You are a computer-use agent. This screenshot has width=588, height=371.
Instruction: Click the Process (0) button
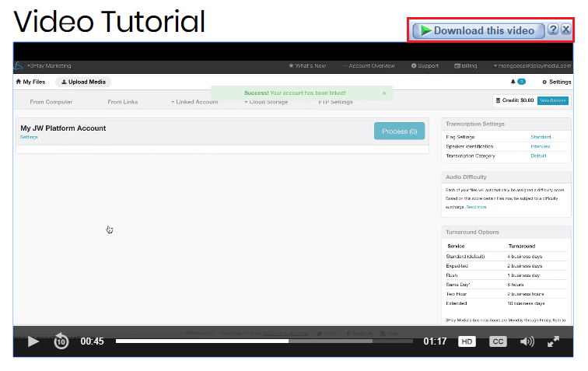399,131
